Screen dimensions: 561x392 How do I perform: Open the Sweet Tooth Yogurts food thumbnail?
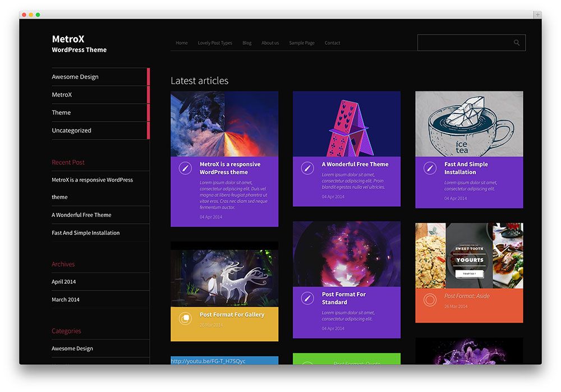469,256
